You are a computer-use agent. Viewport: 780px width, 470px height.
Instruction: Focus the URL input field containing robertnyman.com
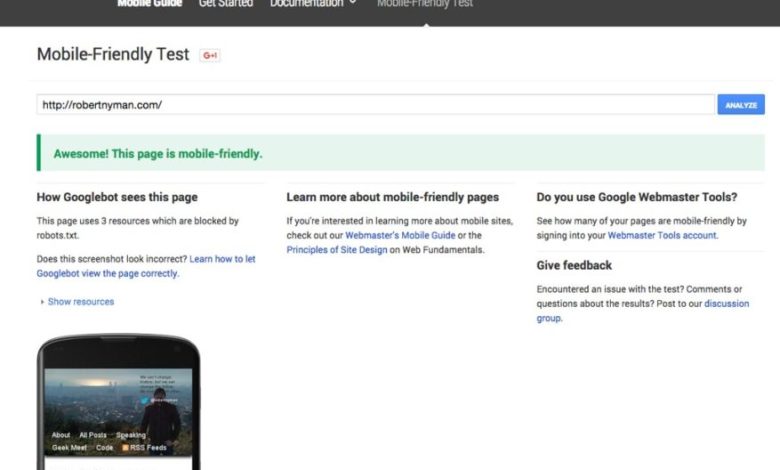[376, 105]
